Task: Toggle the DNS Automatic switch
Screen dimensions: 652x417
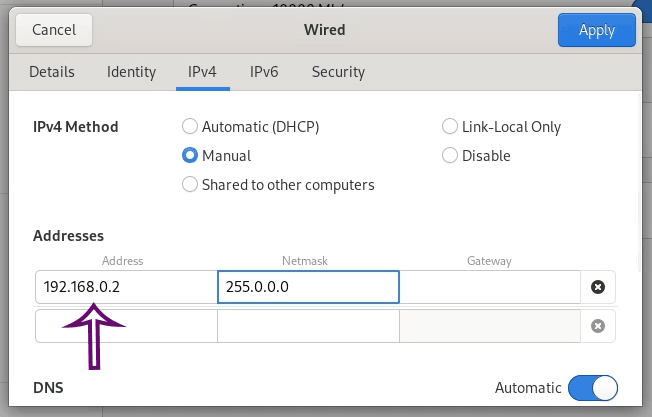Action: coord(593,388)
